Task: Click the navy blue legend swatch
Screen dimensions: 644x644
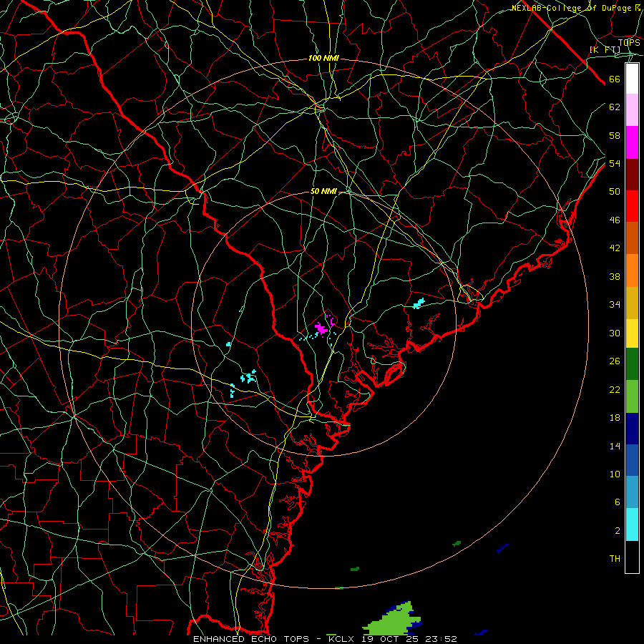Action: pos(632,429)
